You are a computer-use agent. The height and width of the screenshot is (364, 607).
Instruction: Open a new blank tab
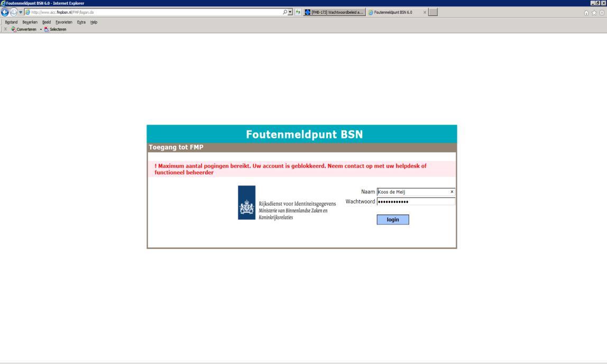tap(433, 12)
